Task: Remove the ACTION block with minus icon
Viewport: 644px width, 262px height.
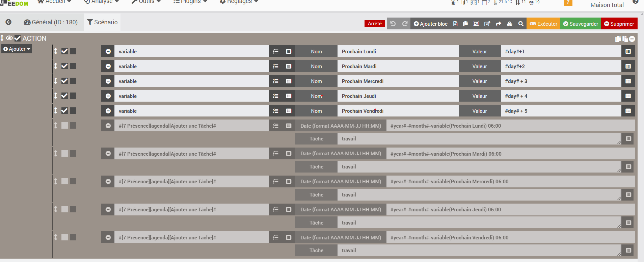Action: (632, 39)
